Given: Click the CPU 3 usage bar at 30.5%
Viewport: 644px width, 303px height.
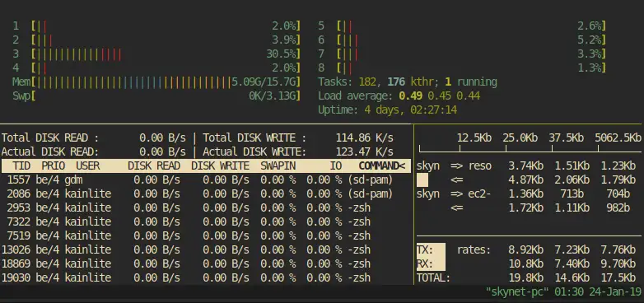Looking at the screenshot, I should [166, 54].
